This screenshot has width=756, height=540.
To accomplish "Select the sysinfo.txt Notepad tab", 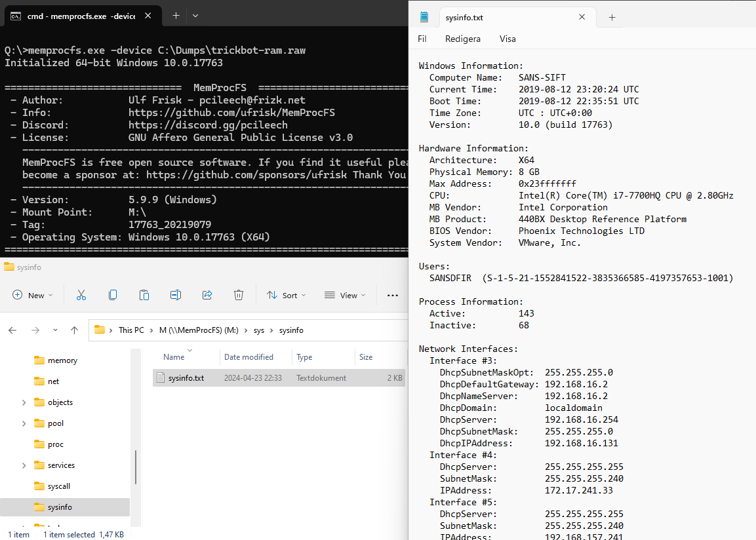I will (518, 17).
